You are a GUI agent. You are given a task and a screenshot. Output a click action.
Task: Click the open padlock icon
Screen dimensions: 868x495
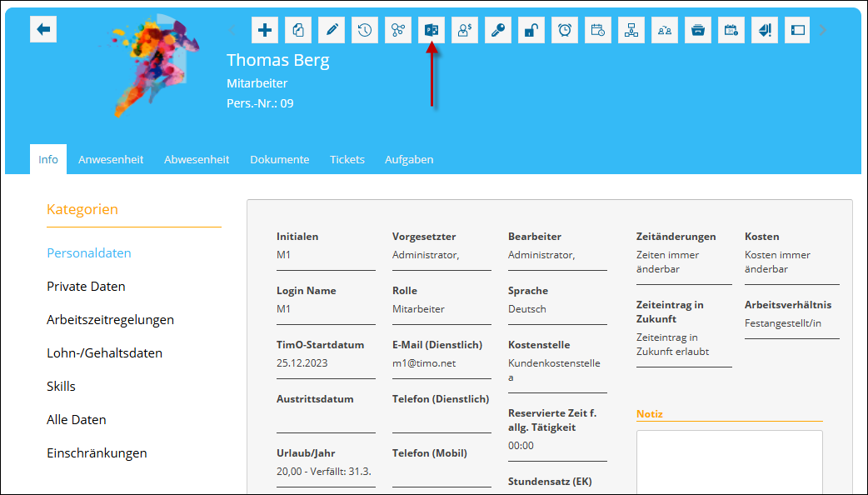(x=531, y=30)
